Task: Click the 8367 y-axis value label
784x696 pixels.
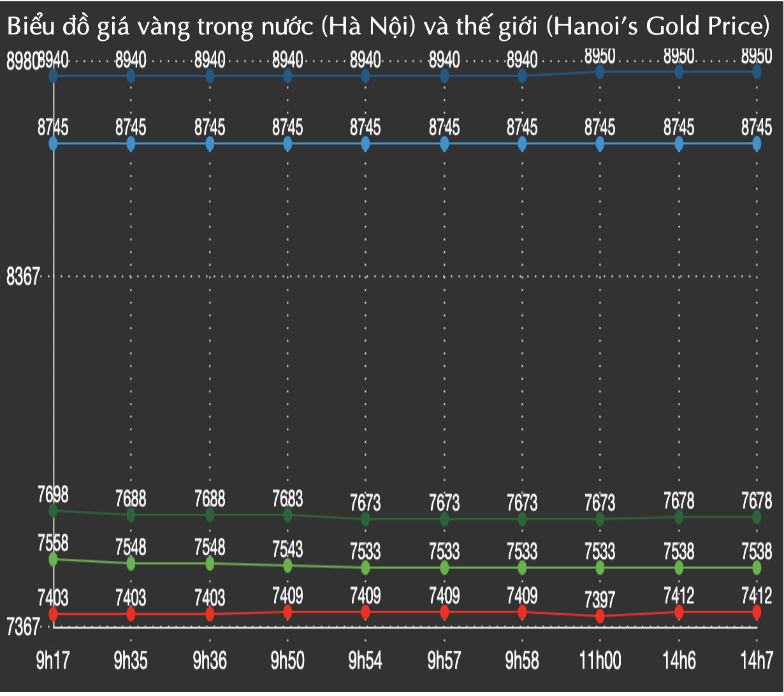Action: click(x=23, y=277)
